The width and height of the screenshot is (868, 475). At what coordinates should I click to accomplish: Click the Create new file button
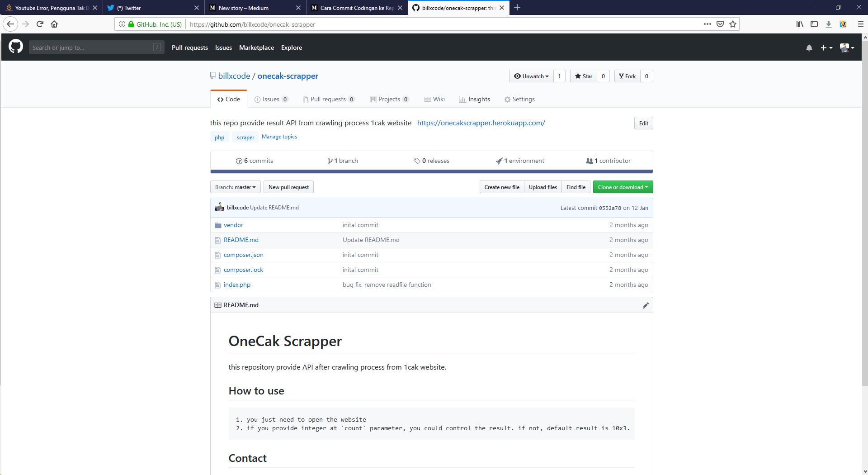point(501,187)
